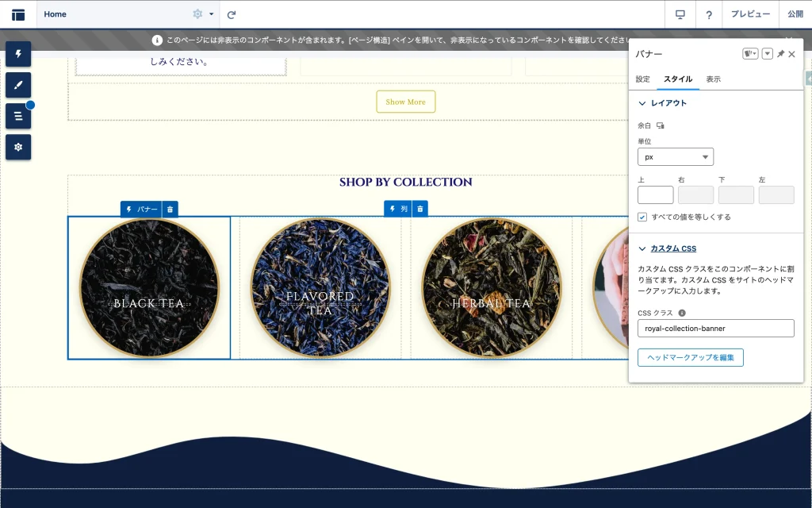Open the desktop view mode icon

tap(680, 14)
